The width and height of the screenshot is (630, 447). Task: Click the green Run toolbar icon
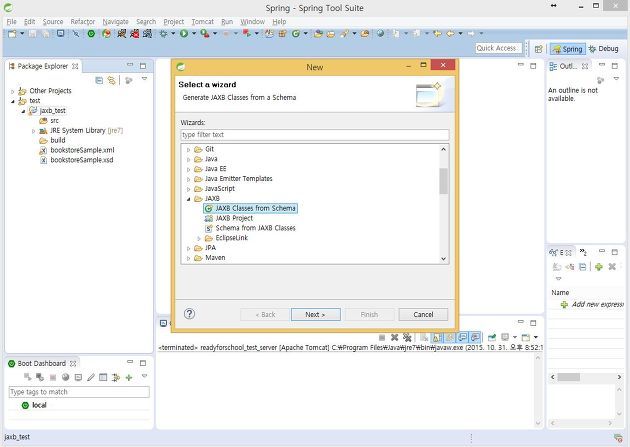184,34
